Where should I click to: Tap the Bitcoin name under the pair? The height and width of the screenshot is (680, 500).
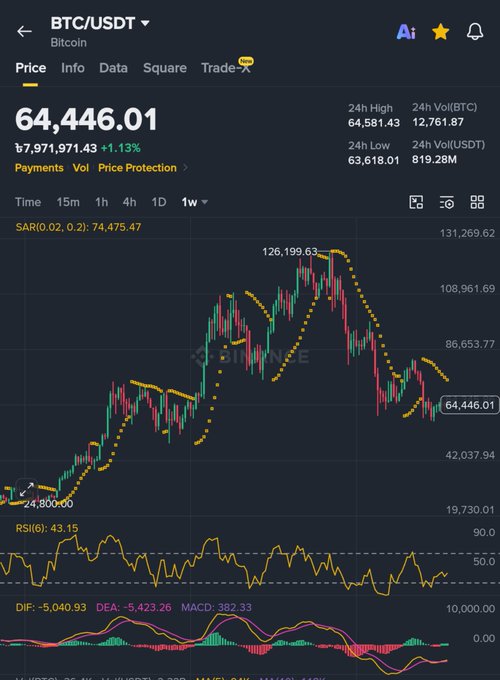69,42
